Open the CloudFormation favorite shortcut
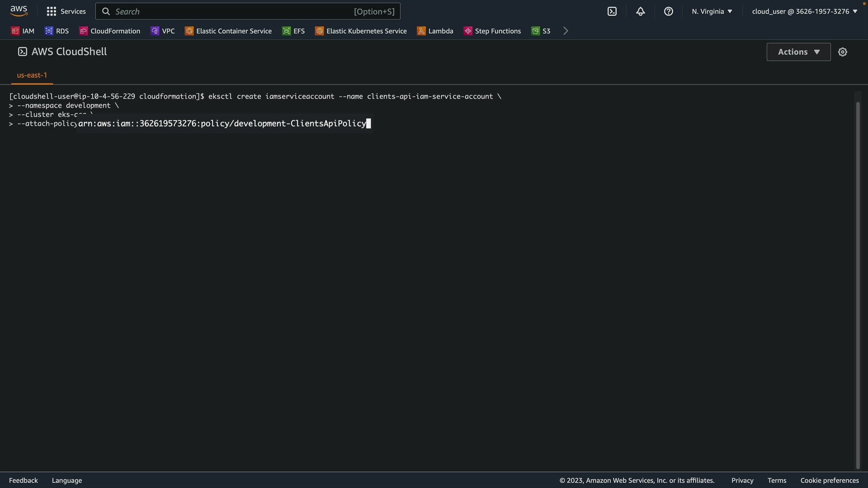868x488 pixels. click(109, 31)
